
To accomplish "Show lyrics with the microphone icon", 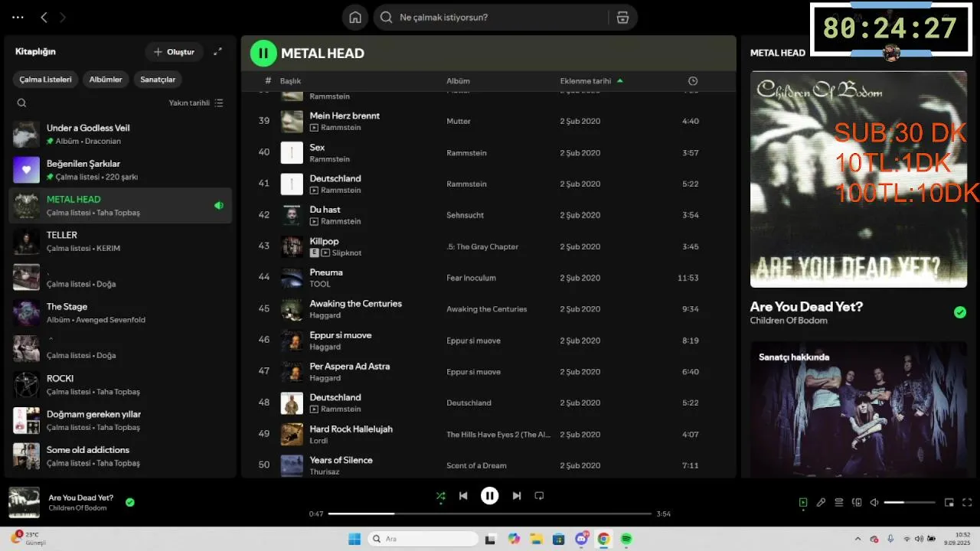I will 821,503.
